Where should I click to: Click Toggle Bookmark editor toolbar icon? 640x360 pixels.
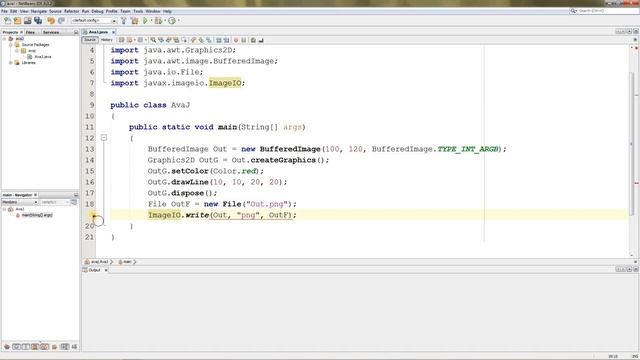tap(209, 40)
